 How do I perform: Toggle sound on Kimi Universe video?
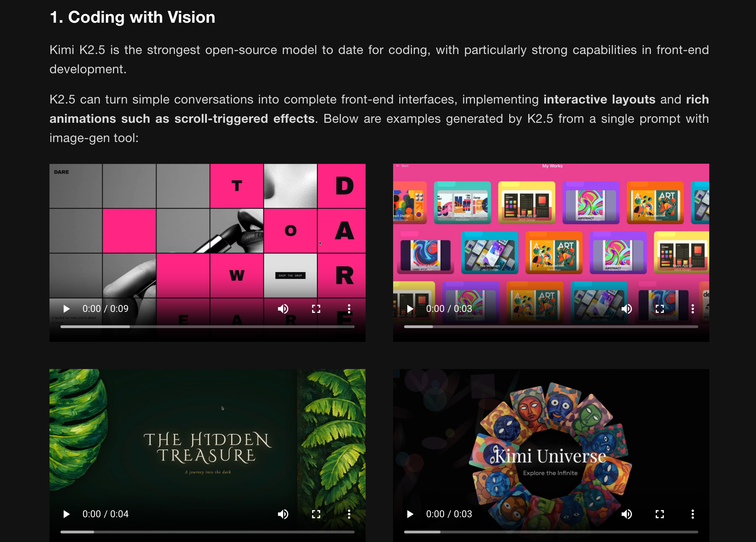[x=626, y=514]
